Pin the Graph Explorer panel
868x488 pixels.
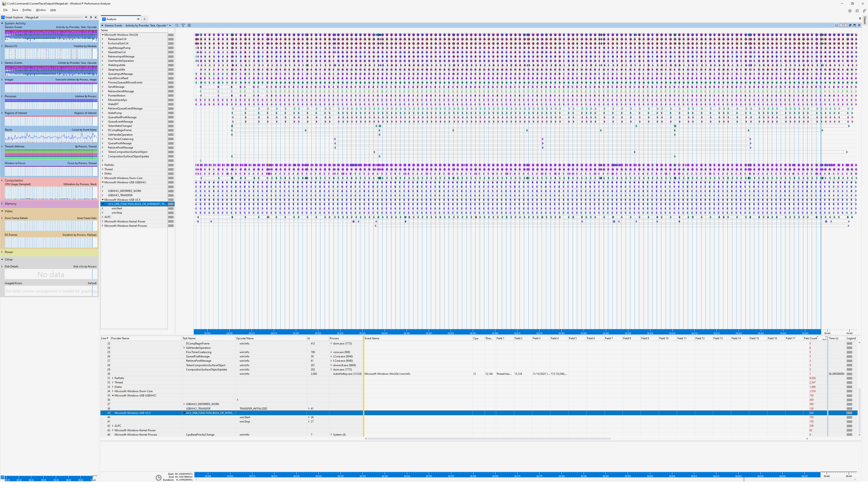(91, 17)
